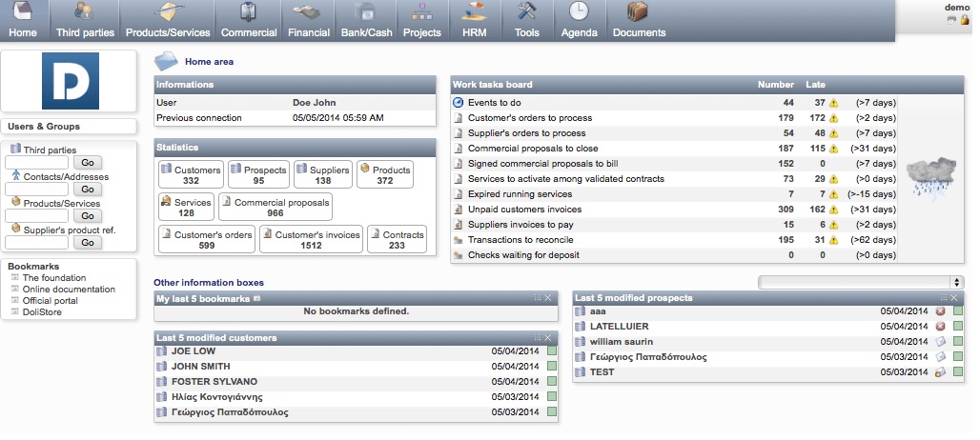The width and height of the screenshot is (980, 440).
Task: Open the Customers statistics box
Action: (x=191, y=174)
